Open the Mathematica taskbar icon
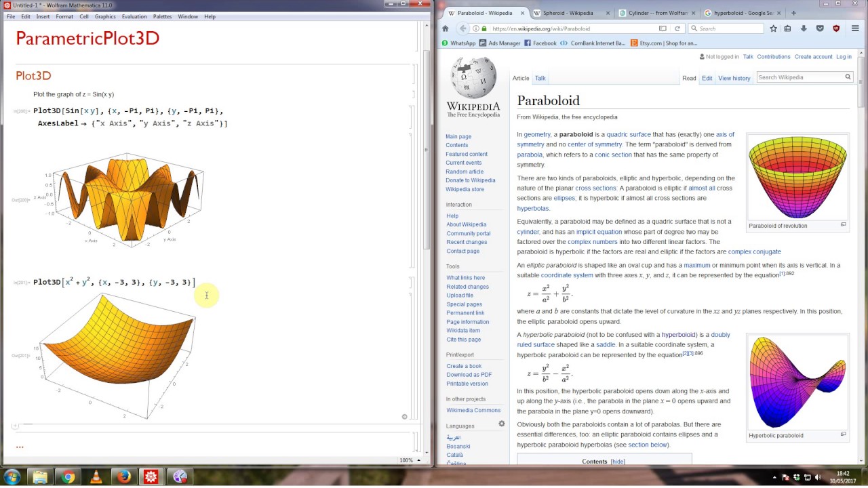The width and height of the screenshot is (868, 488). click(x=151, y=477)
